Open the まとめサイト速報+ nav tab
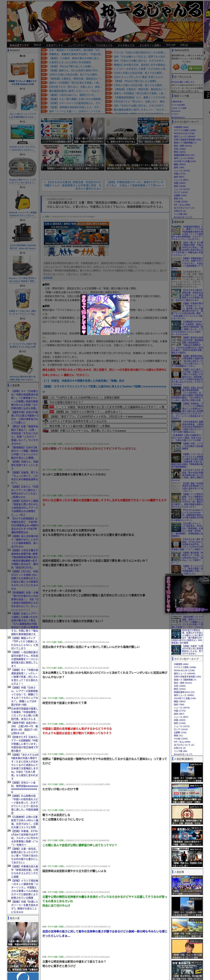 coord(150,45)
